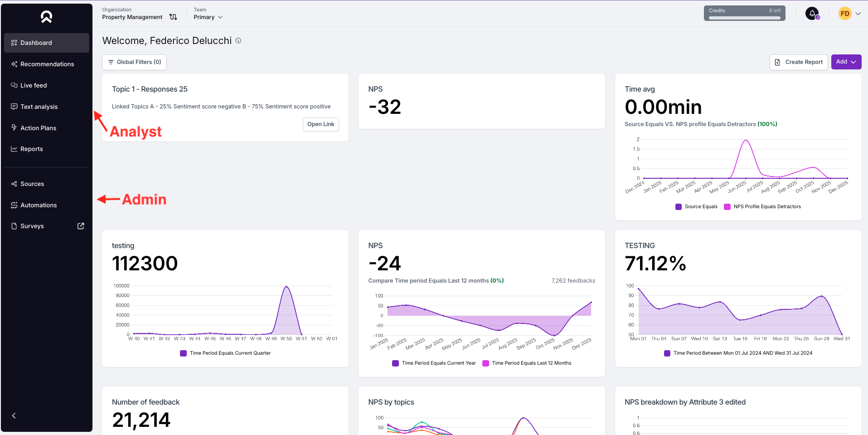
Task: Click info icon next to welcome heading
Action: [238, 40]
